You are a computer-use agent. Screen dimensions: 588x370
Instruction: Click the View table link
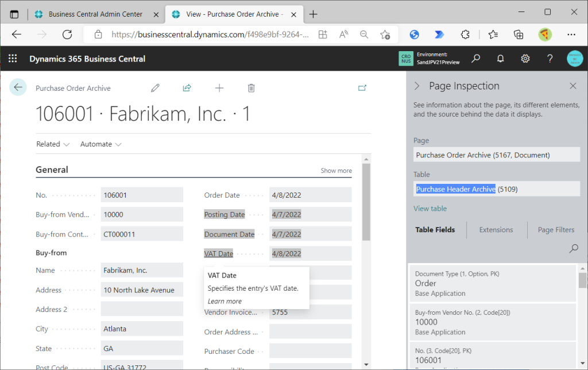pyautogui.click(x=430, y=209)
